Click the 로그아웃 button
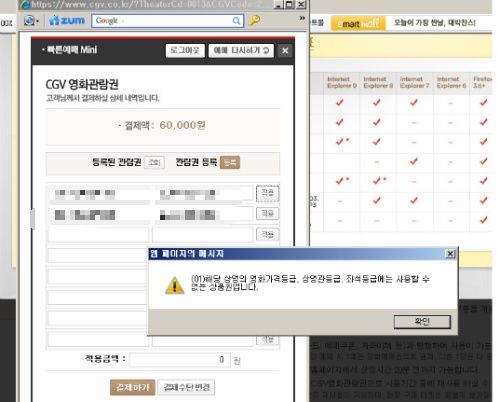Image resolution: width=500 pixels, height=402 pixels. coord(185,51)
